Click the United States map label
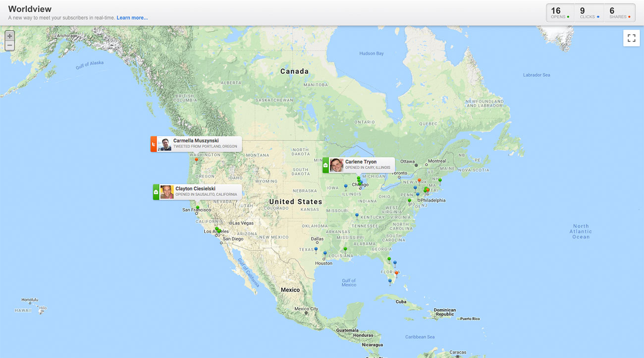Image resolution: width=644 pixels, height=358 pixels. (x=296, y=202)
